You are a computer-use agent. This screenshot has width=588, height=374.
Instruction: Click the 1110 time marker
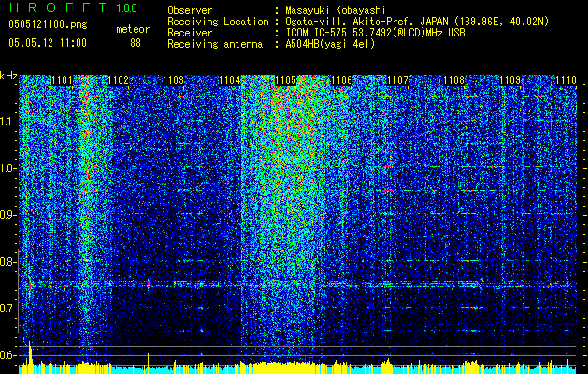(566, 80)
